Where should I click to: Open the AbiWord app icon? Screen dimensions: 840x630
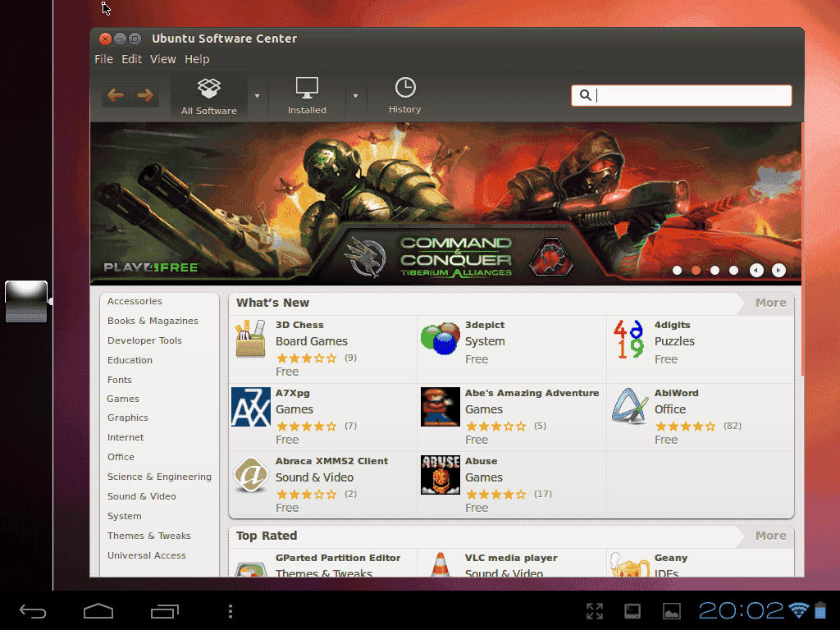point(630,406)
